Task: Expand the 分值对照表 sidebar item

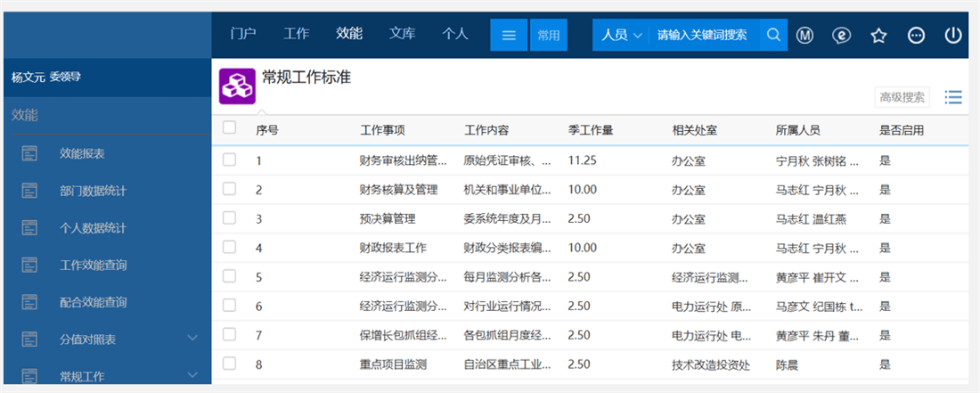Action: tap(192, 339)
